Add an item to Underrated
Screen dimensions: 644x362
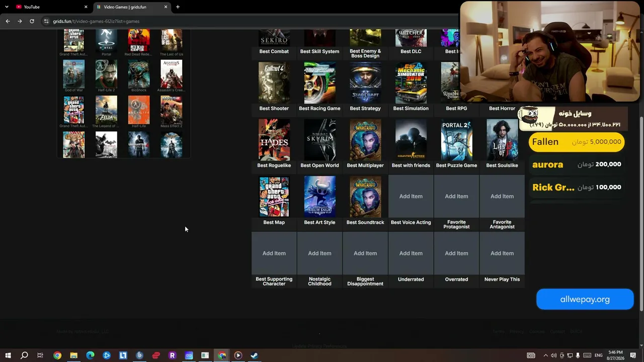pos(411,253)
